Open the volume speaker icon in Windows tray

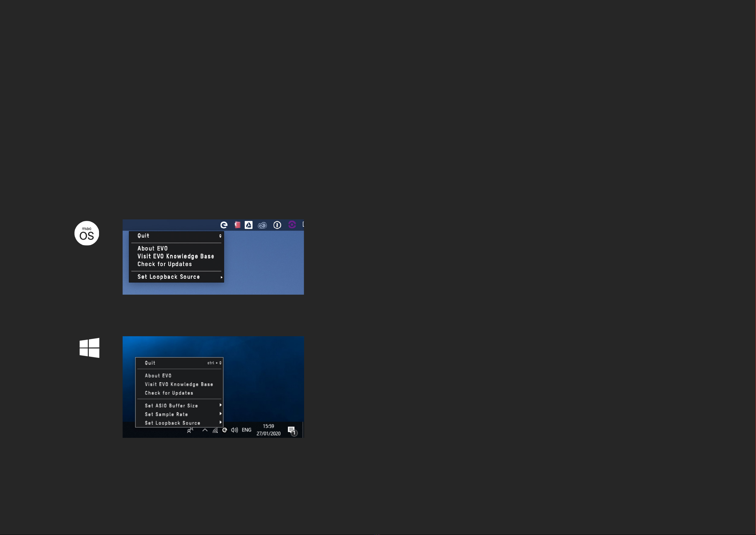pyautogui.click(x=235, y=430)
